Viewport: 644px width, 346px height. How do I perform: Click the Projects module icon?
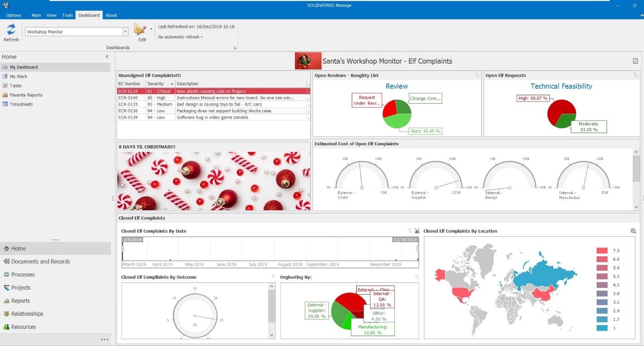pyautogui.click(x=6, y=287)
